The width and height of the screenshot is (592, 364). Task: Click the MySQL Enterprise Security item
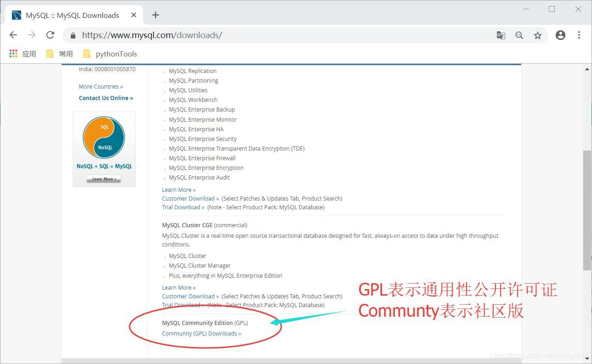203,139
